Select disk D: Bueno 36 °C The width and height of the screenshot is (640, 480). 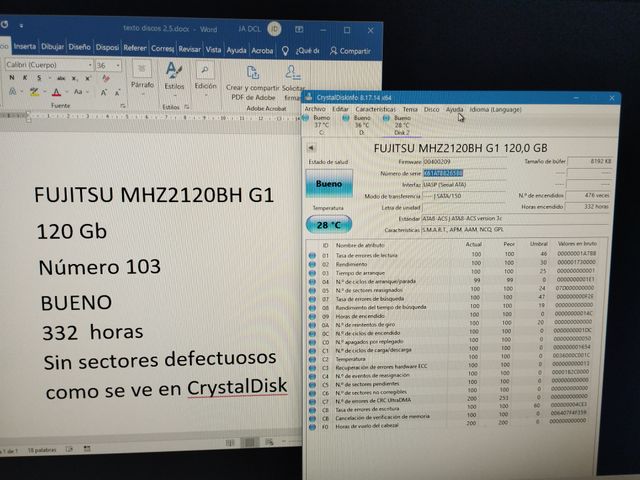(x=359, y=125)
